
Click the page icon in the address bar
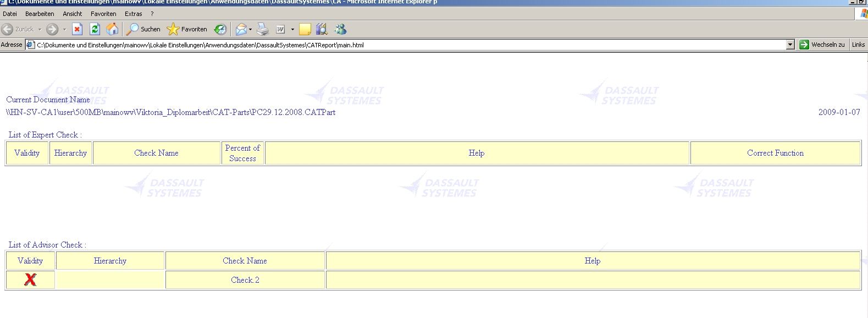pos(31,45)
